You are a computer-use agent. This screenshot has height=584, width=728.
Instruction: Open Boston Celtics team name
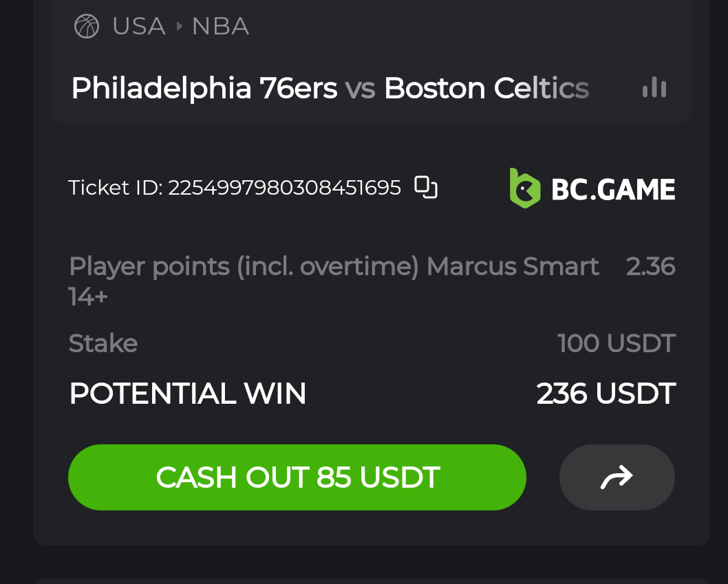click(x=486, y=88)
